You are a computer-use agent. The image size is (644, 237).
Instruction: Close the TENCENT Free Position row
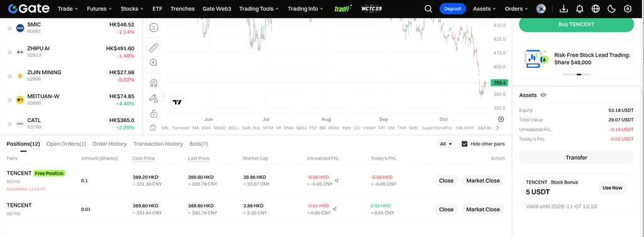[x=446, y=180]
